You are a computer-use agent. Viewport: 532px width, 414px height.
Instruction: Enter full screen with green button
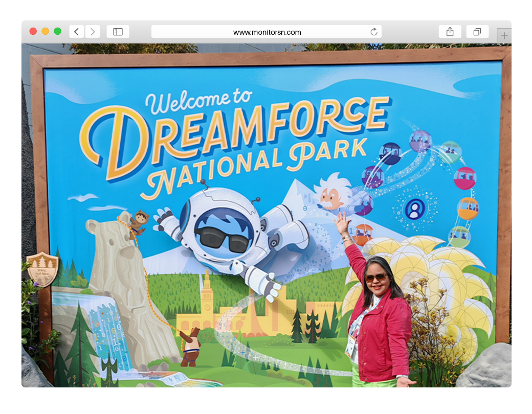click(x=58, y=31)
